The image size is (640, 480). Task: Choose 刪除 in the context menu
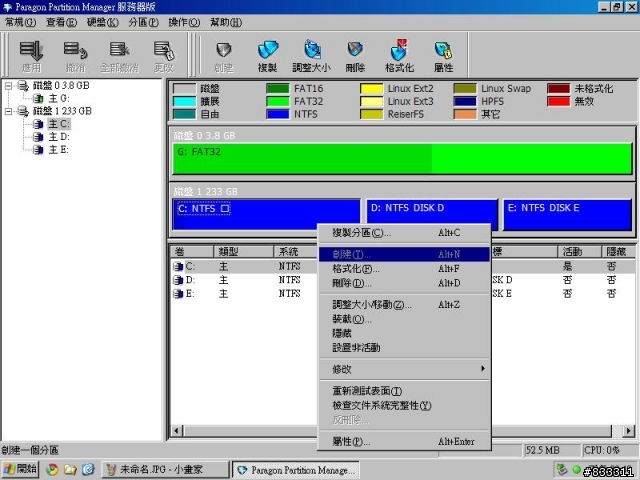tap(404, 283)
